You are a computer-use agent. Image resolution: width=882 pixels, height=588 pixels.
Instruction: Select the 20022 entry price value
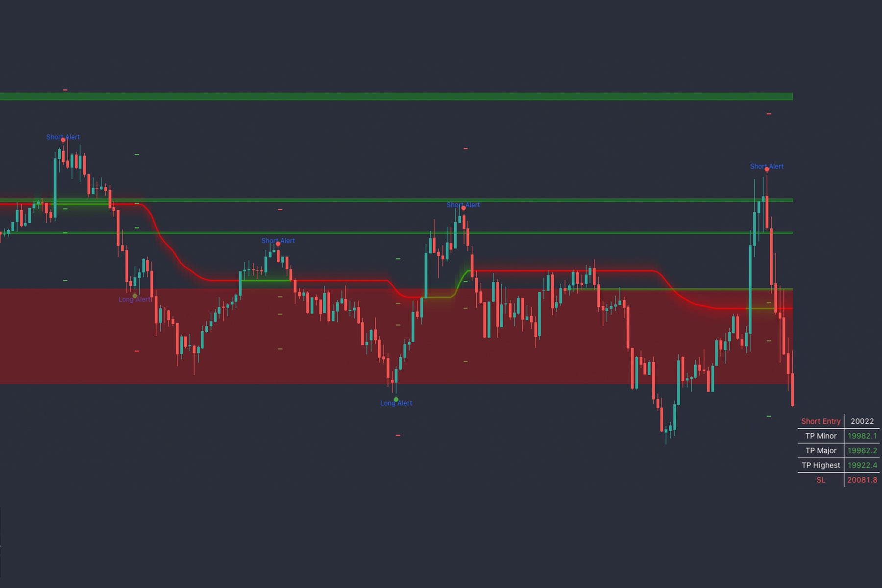[x=862, y=421]
